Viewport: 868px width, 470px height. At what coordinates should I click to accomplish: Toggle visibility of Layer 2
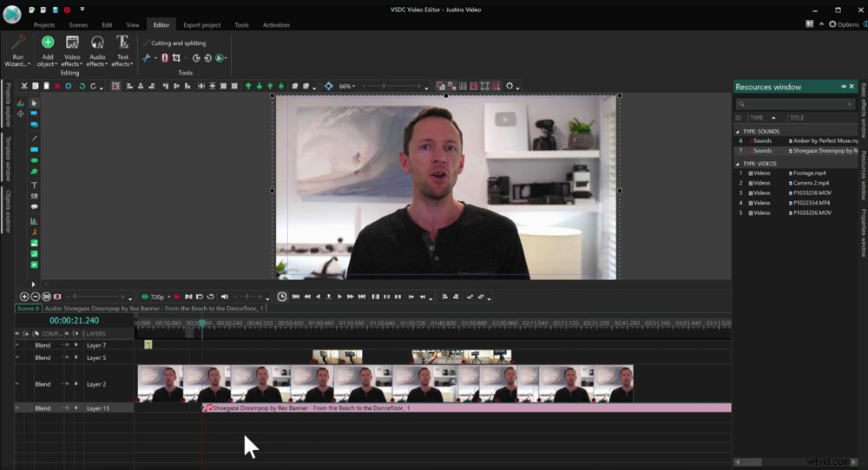tap(17, 384)
